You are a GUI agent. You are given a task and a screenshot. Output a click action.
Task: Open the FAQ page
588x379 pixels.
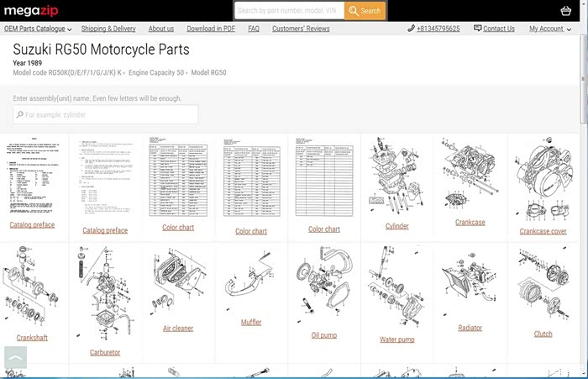(x=254, y=29)
